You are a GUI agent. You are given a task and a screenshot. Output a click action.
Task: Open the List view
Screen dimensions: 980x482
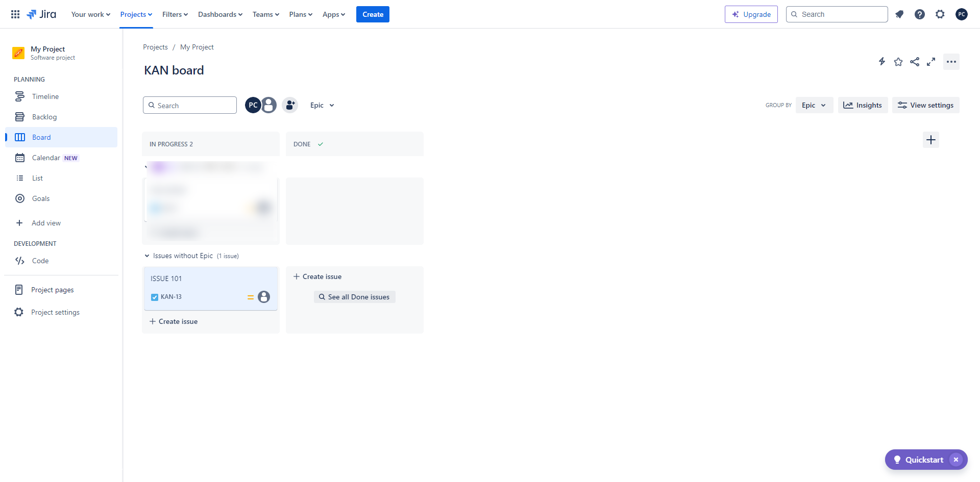pos(61,178)
